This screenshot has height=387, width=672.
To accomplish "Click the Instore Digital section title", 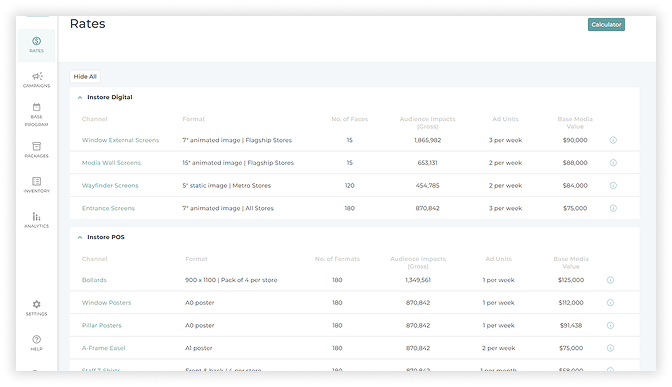I will click(x=110, y=97).
